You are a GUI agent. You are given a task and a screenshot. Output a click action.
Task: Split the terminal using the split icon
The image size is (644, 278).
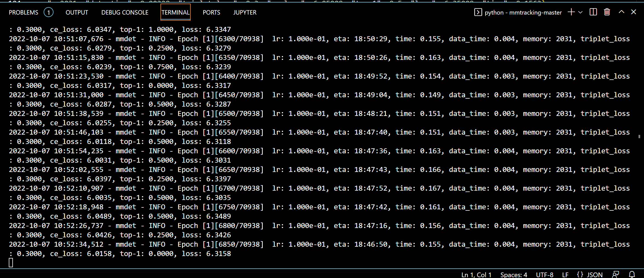(x=593, y=12)
